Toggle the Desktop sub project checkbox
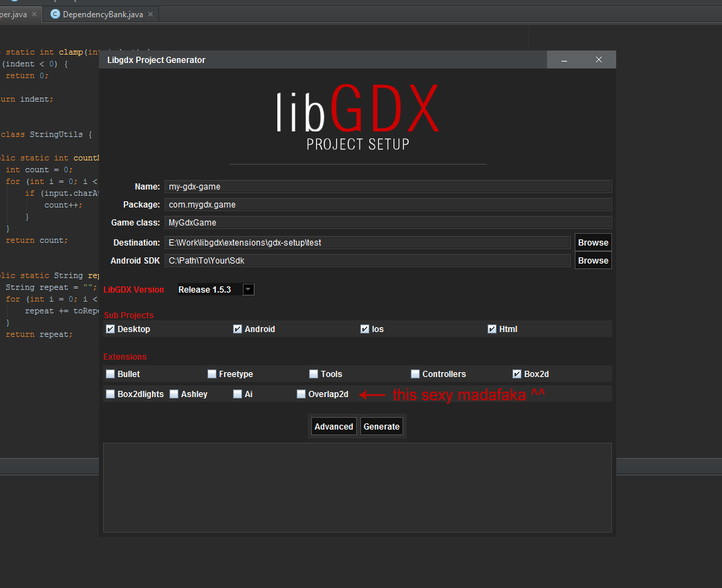 (111, 329)
